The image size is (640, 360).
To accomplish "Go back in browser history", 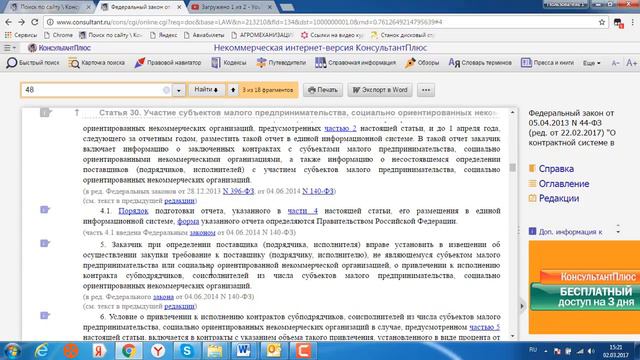I will 9,22.
